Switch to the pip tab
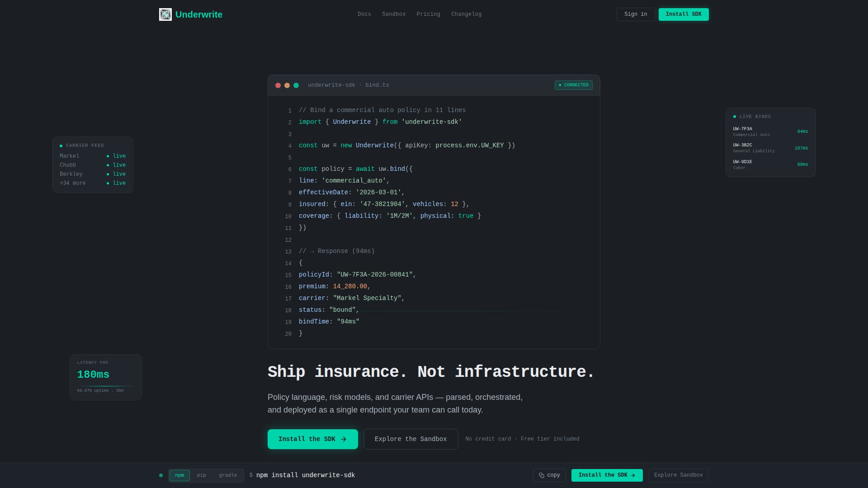The height and width of the screenshot is (488, 868). [x=202, y=475]
